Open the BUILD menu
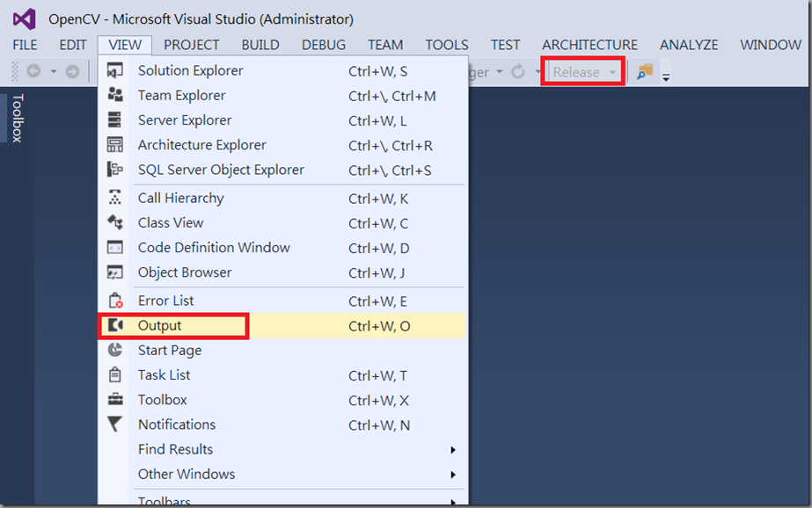The height and width of the screenshot is (508, 812). click(260, 45)
